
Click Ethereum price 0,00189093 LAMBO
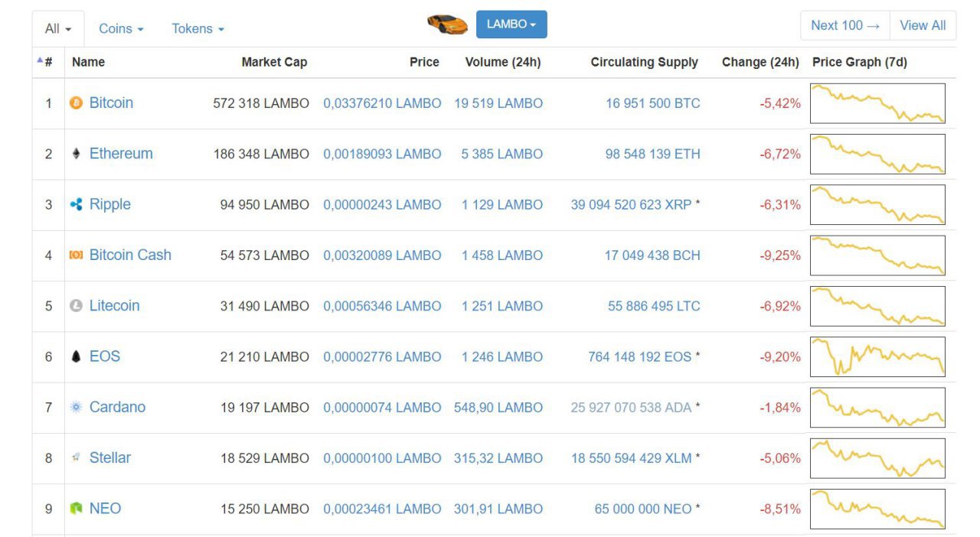point(382,154)
